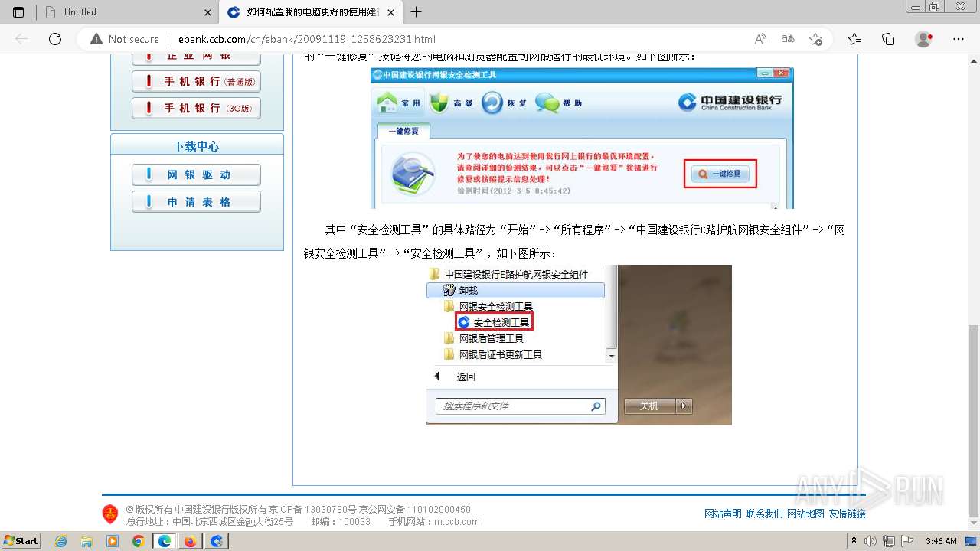The image size is (980, 551).
Task: Open the volume control tray icon
Action: click(871, 541)
